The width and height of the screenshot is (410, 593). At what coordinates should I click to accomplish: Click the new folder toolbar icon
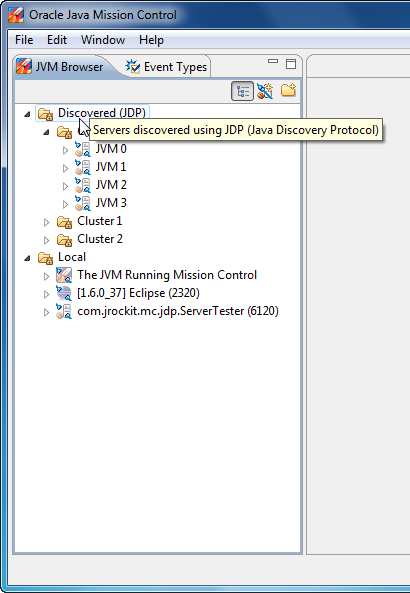[288, 90]
